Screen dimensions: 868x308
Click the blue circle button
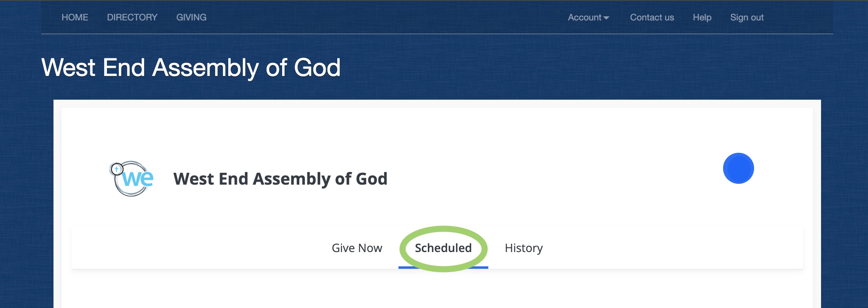[738, 168]
